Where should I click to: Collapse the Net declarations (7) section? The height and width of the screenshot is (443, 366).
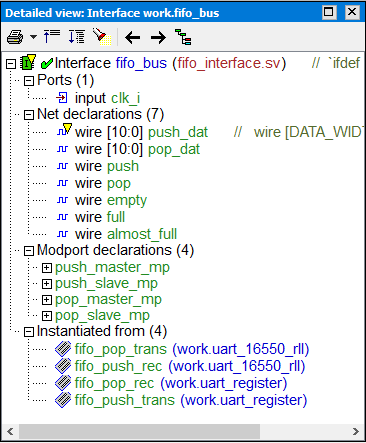tap(29, 115)
